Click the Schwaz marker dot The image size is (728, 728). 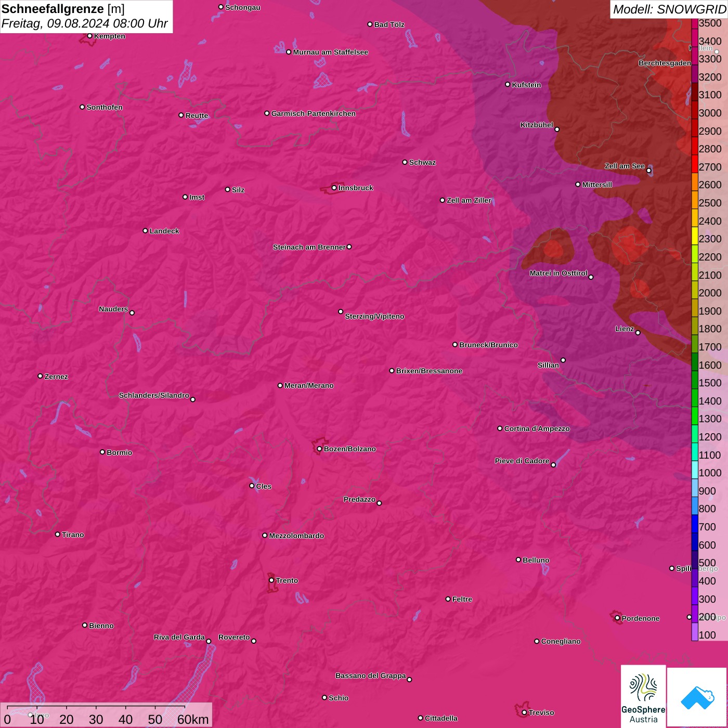click(x=405, y=162)
